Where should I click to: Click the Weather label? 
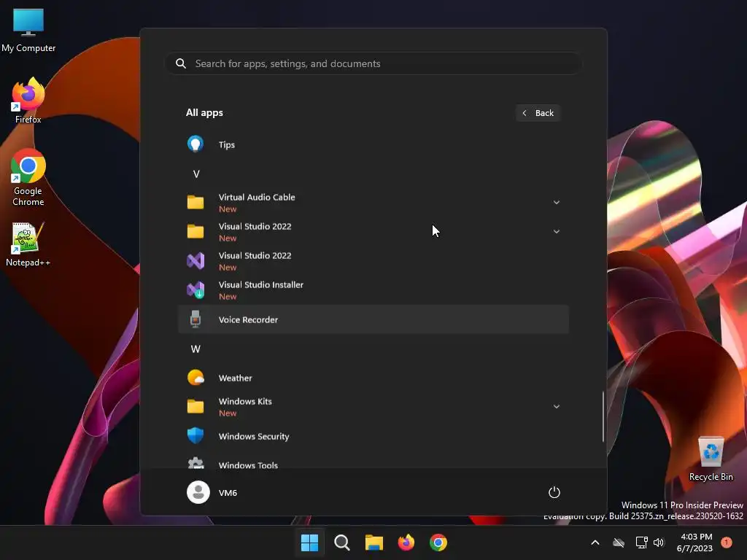236,378
